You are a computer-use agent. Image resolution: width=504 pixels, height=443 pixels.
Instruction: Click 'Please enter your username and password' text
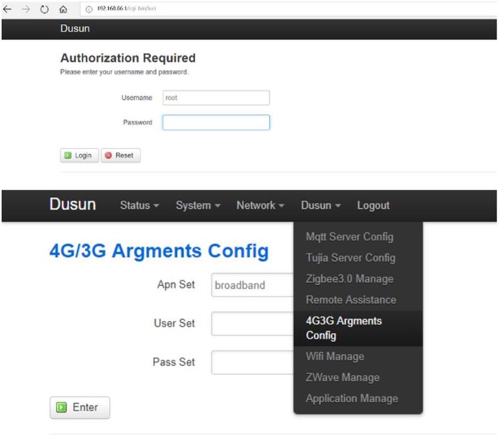click(124, 72)
